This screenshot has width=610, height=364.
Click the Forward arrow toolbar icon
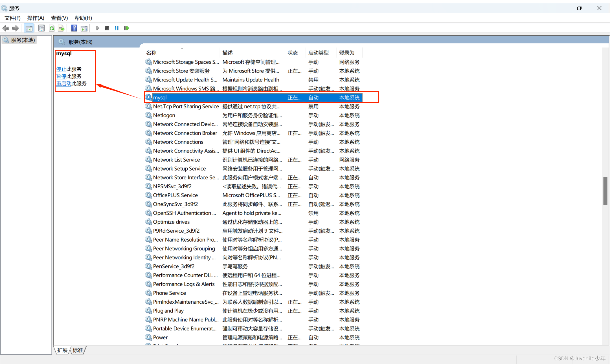16,28
